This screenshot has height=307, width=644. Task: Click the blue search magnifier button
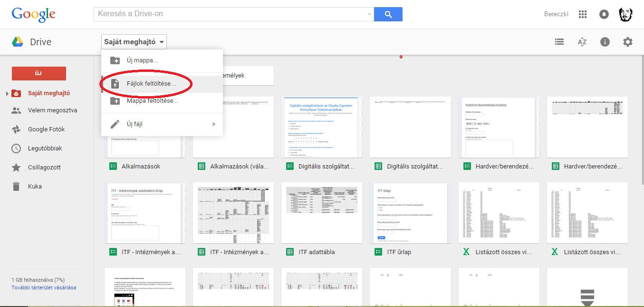(388, 14)
